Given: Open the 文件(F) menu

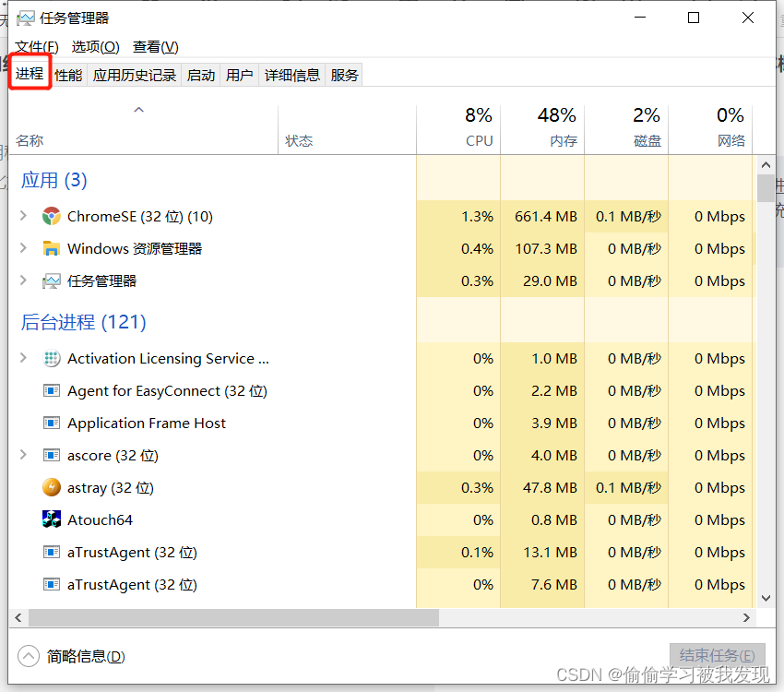Looking at the screenshot, I should tap(37, 47).
